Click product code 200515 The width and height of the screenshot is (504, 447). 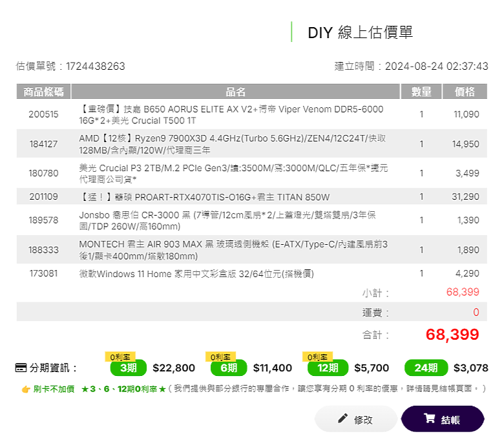pyautogui.click(x=43, y=114)
